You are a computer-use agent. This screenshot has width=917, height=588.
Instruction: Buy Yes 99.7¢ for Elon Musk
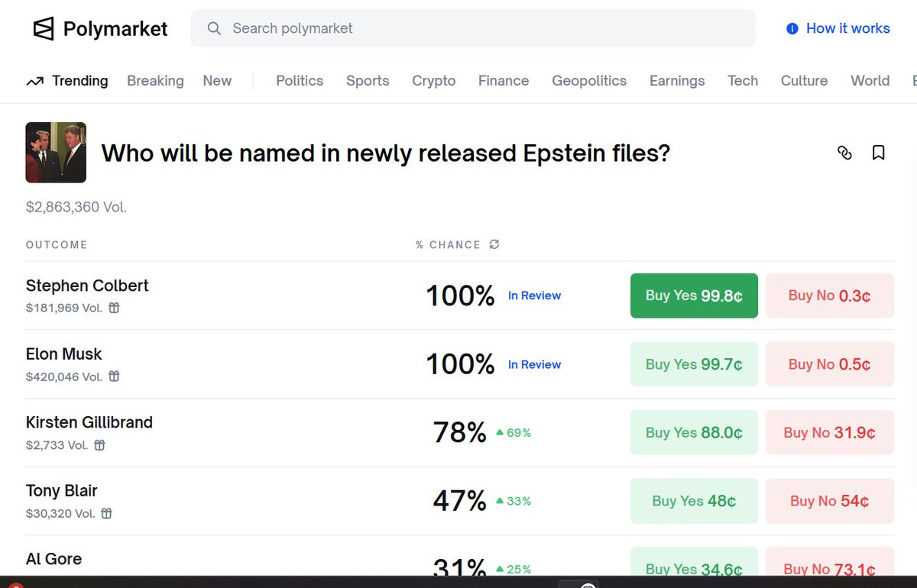tap(694, 364)
